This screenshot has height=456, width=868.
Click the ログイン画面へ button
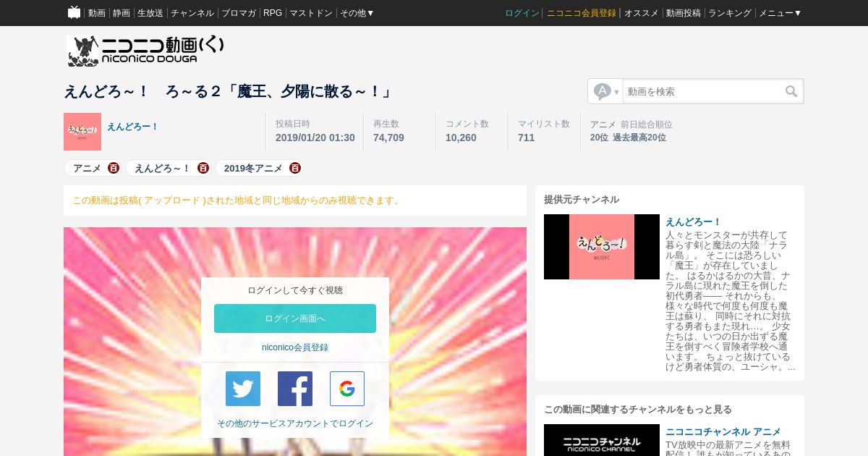tap(295, 318)
